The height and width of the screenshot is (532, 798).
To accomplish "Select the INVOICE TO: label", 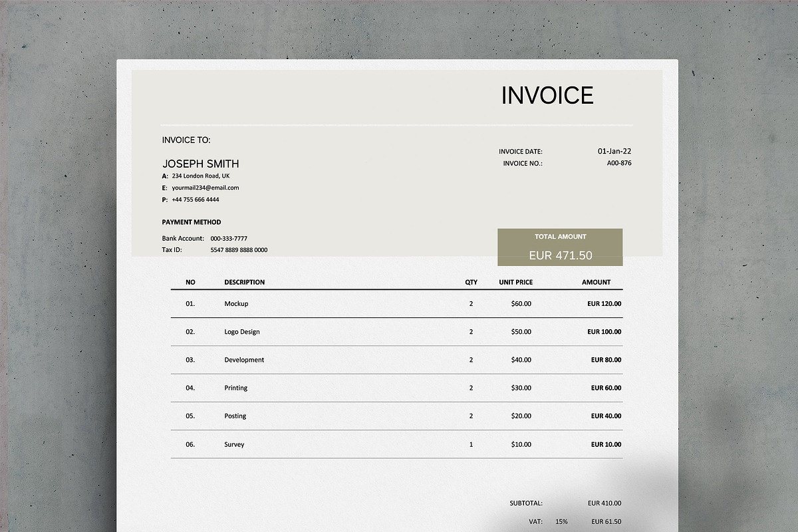I will (x=186, y=140).
